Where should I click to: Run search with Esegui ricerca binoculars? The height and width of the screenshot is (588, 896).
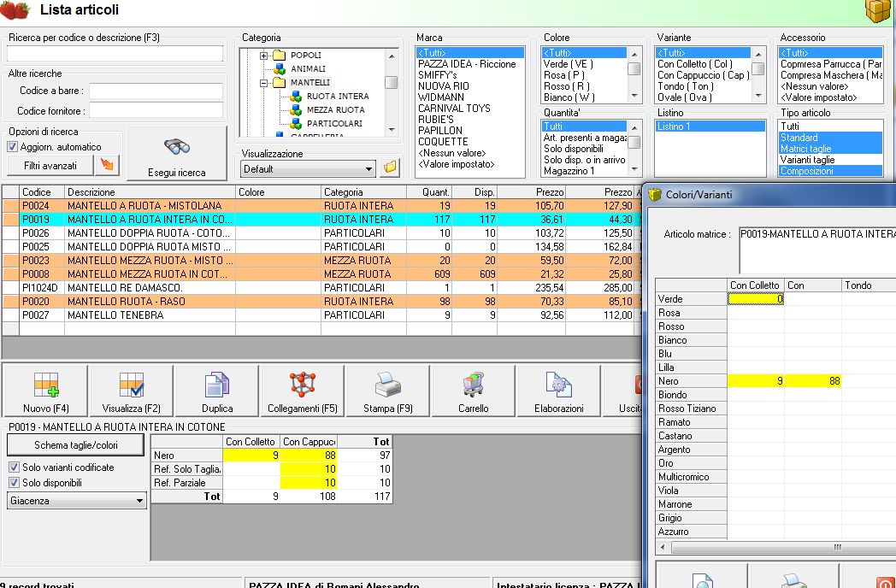click(x=177, y=154)
